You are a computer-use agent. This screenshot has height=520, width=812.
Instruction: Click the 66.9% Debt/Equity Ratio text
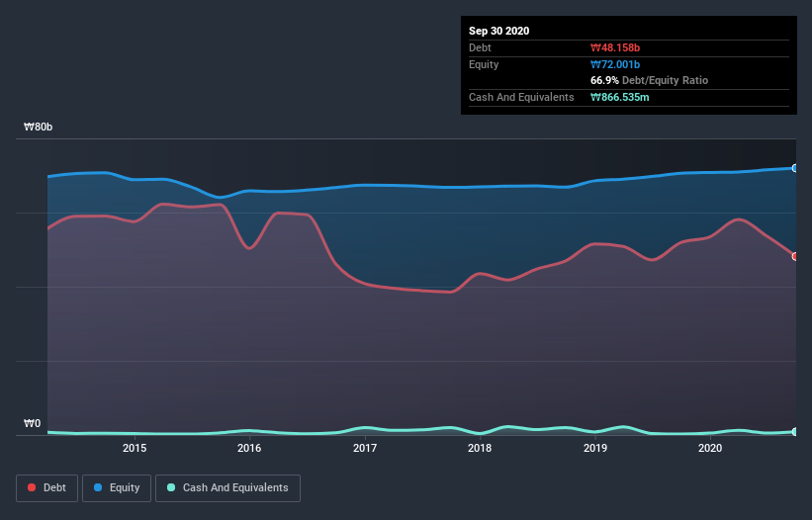pyautogui.click(x=650, y=80)
